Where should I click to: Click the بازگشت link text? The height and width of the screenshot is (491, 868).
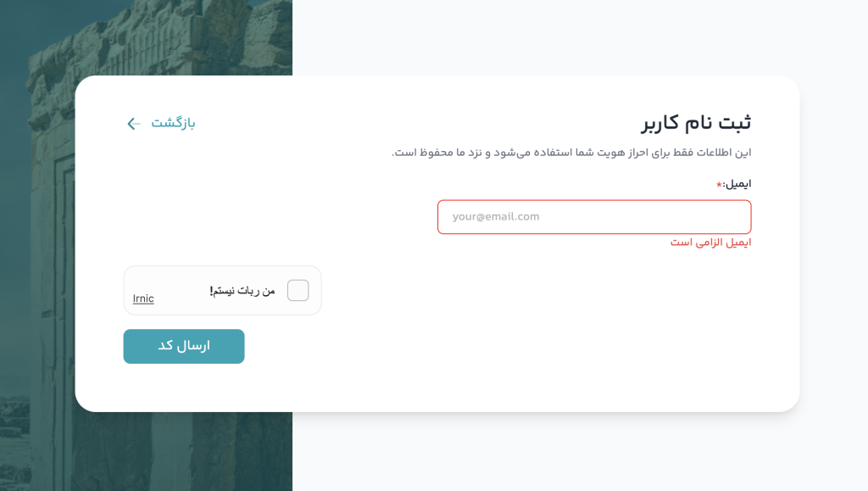tap(173, 123)
